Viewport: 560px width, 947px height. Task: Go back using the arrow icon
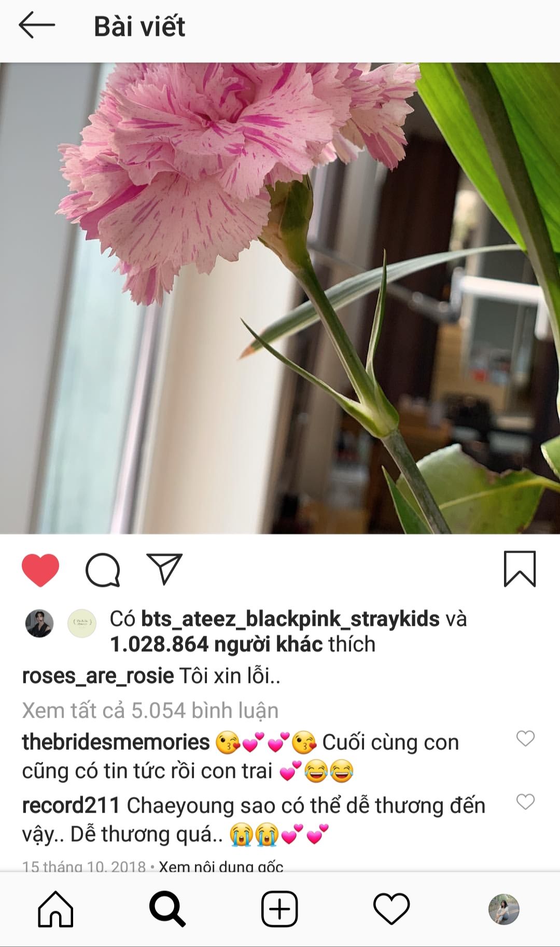click(x=37, y=25)
